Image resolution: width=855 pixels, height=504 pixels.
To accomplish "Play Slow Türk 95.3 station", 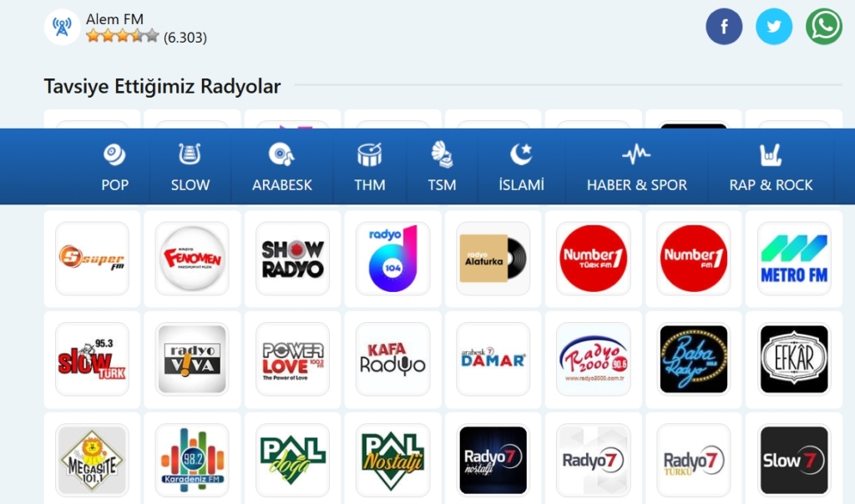I will click(92, 359).
